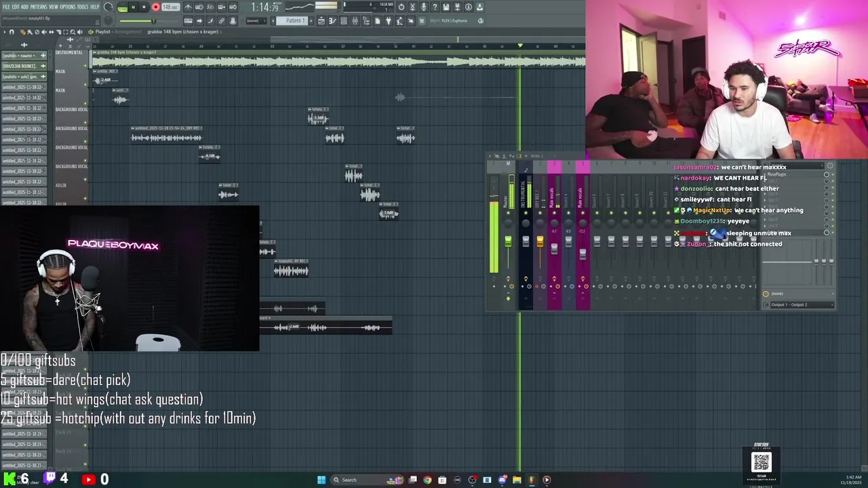Open the playlist view toolbar icon
This screenshot has height=488, width=868.
pyautogui.click(x=321, y=20)
